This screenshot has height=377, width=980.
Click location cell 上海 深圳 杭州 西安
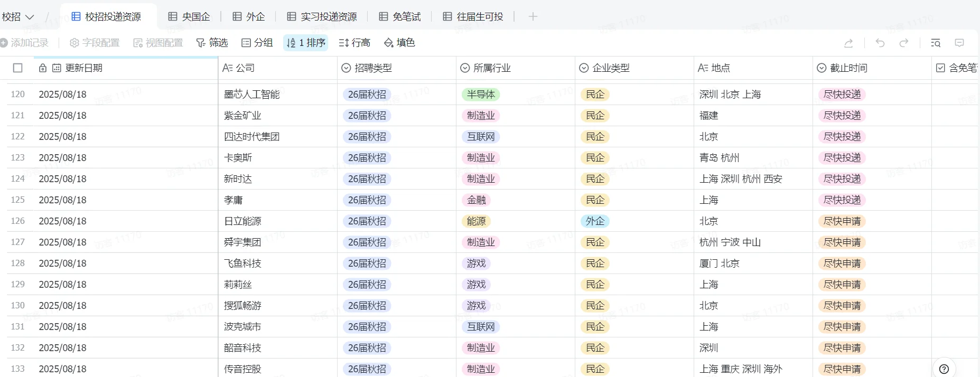point(753,179)
